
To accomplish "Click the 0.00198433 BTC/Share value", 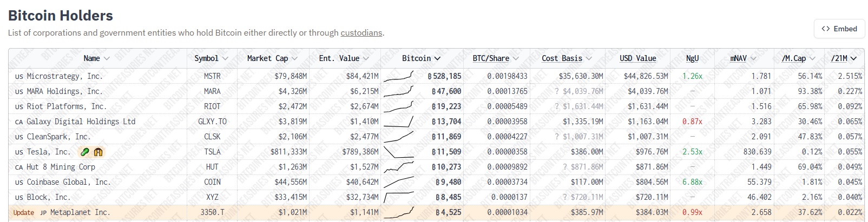I will coord(507,76).
